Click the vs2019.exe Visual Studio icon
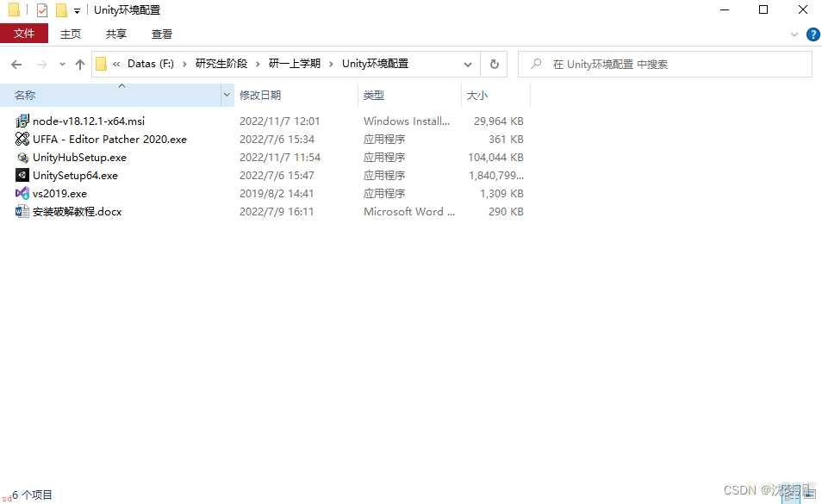The height and width of the screenshot is (504, 822). tap(22, 193)
